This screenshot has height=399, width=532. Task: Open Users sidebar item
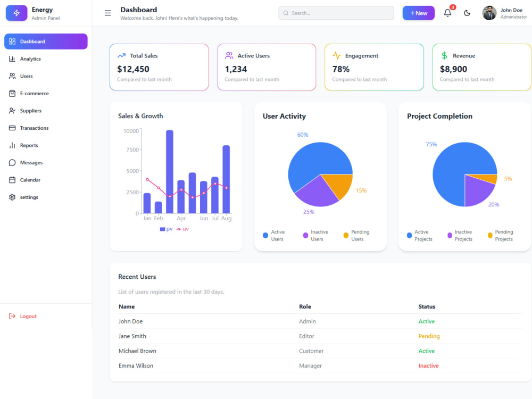(x=46, y=76)
